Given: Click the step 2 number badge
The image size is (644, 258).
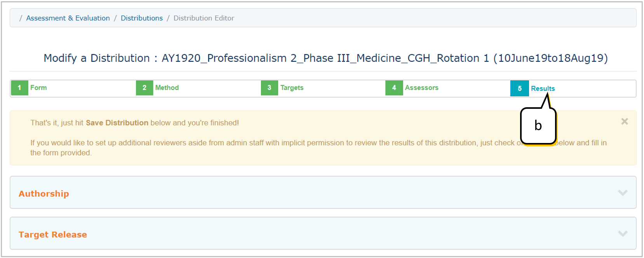Looking at the screenshot, I should coord(144,88).
